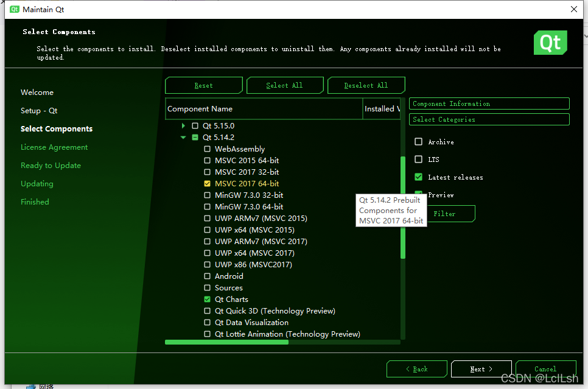588x389 pixels.
Task: Click the Select All button
Action: coord(285,85)
